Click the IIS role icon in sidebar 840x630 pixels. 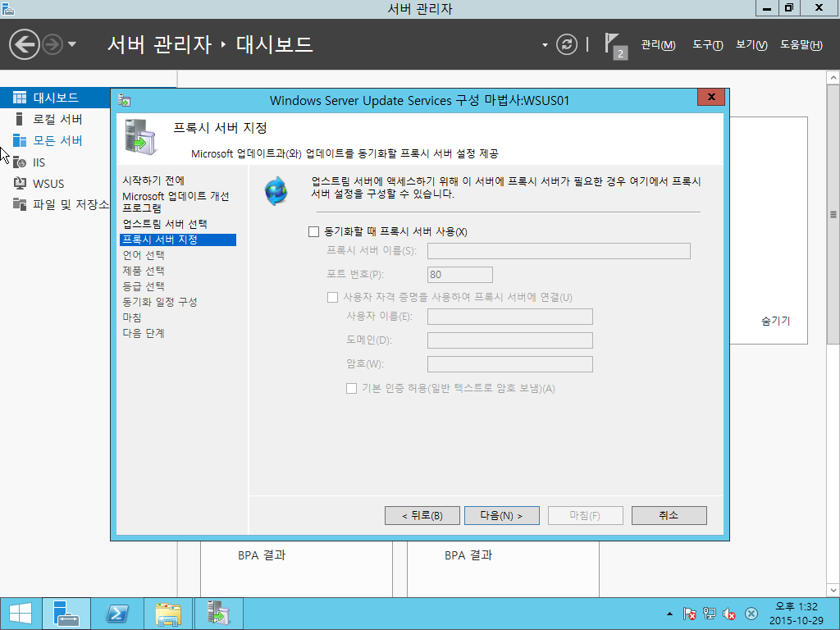(x=20, y=162)
